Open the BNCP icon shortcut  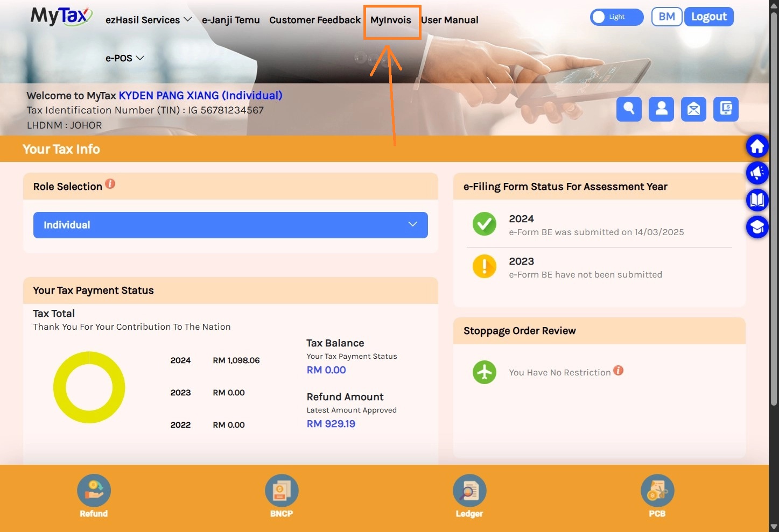281,491
